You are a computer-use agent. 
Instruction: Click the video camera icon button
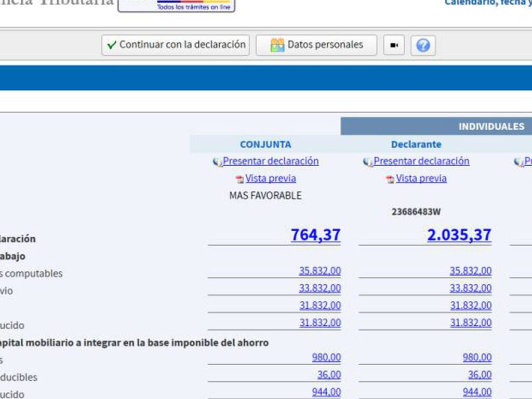pyautogui.click(x=394, y=46)
